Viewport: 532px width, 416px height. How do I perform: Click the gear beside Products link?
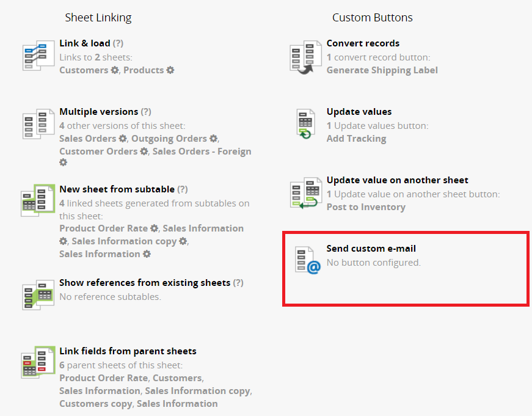pyautogui.click(x=170, y=70)
